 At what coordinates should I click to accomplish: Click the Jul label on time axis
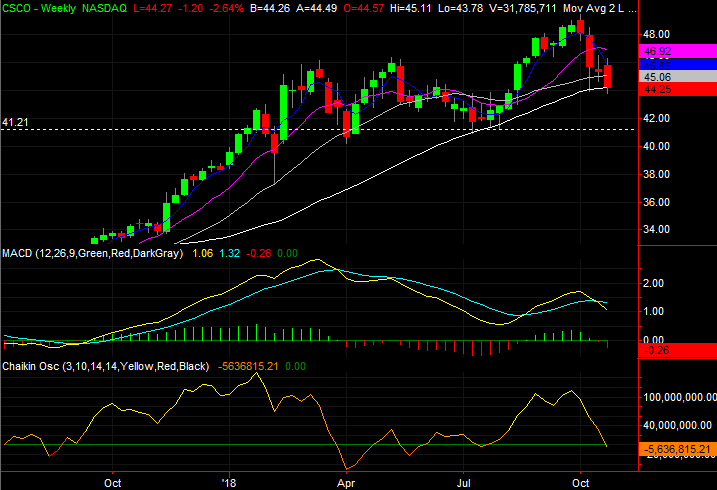point(464,483)
